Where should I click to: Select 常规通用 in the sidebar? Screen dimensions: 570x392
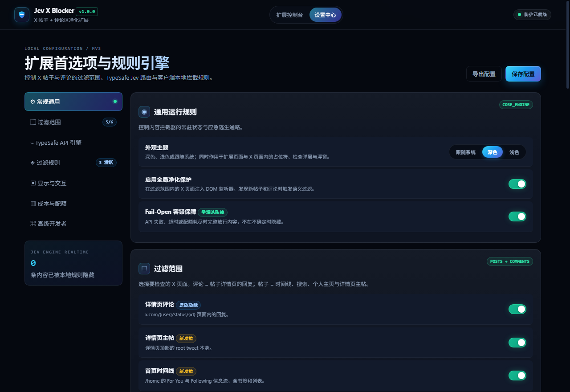[73, 102]
